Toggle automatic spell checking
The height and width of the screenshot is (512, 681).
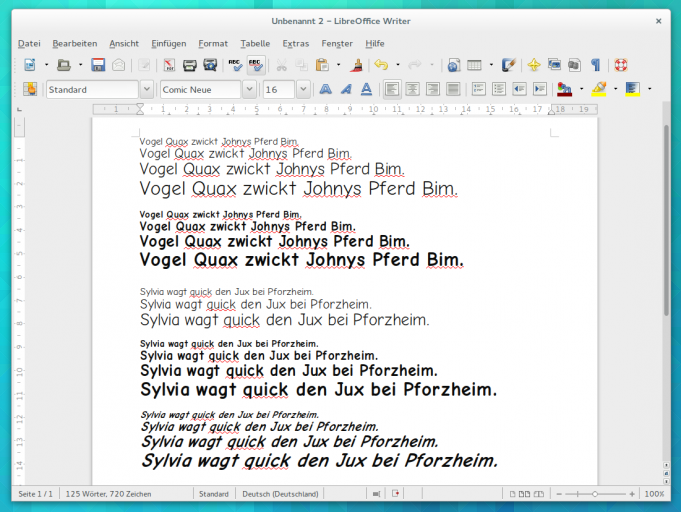pos(255,65)
